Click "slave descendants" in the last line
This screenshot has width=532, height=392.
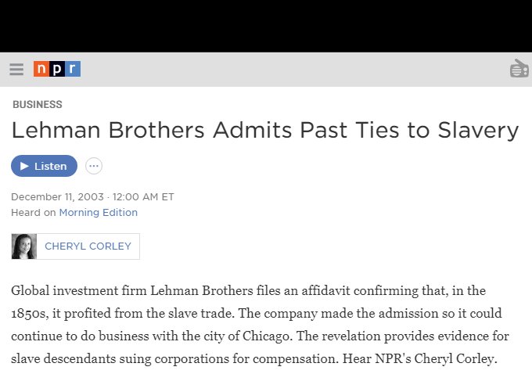[64, 360]
